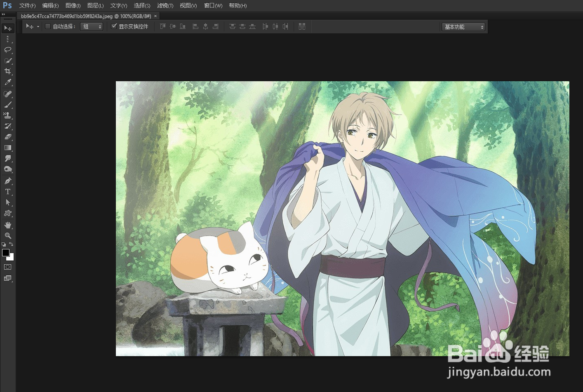
Task: Select the Hand tool
Action: 7,225
